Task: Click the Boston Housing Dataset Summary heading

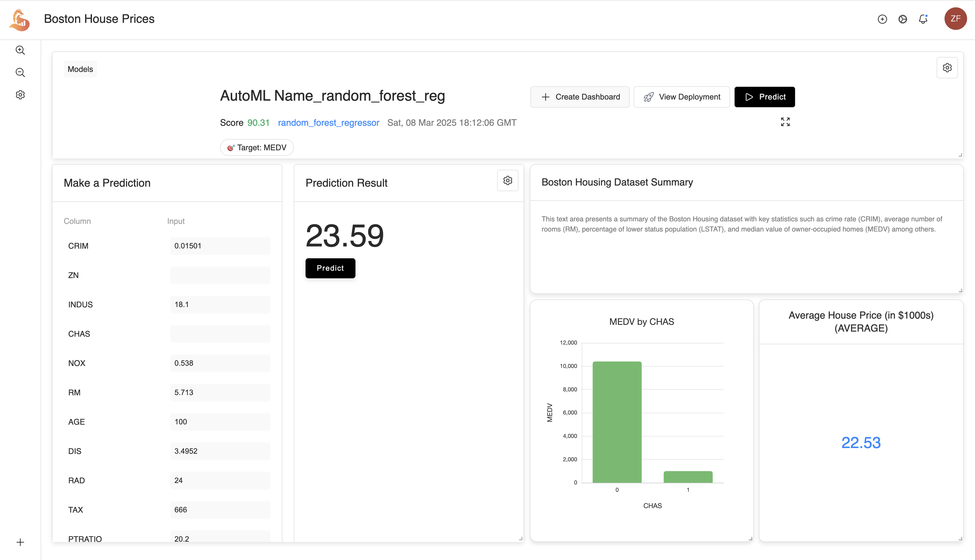Action: [x=617, y=182]
